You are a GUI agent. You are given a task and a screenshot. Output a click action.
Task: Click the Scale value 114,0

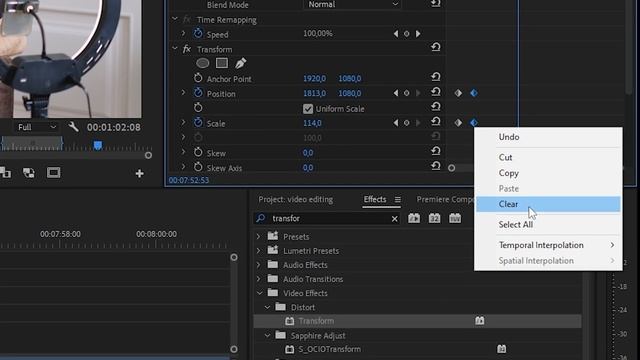[x=312, y=123]
